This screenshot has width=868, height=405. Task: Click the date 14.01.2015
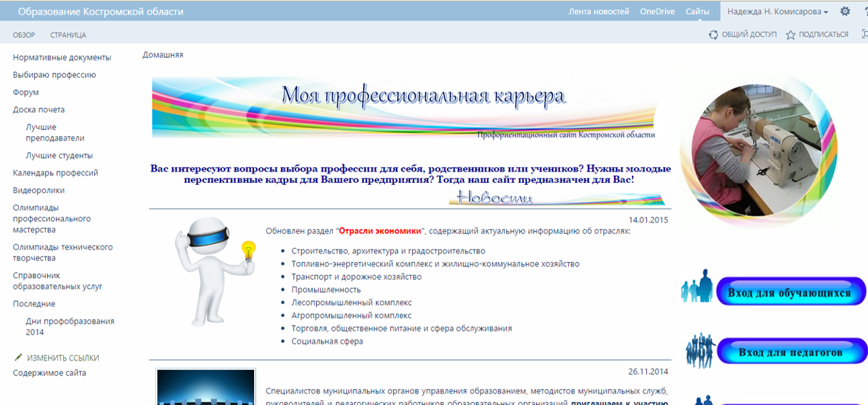click(x=648, y=219)
